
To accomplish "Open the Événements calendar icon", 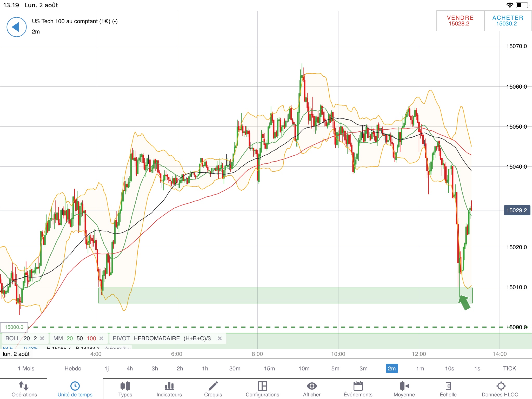I will click(358, 389).
